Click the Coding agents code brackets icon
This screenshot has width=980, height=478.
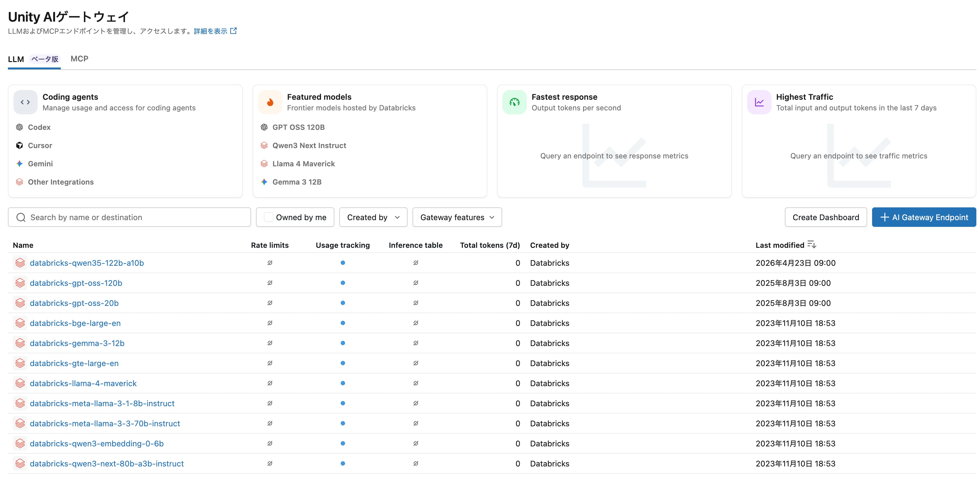click(25, 102)
